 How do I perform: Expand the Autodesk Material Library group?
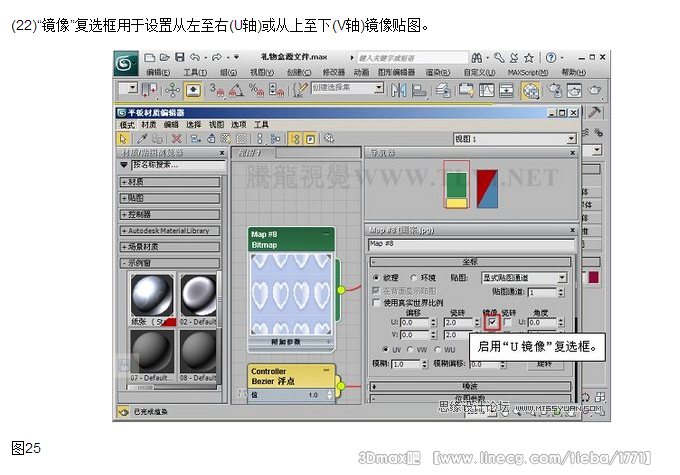170,231
